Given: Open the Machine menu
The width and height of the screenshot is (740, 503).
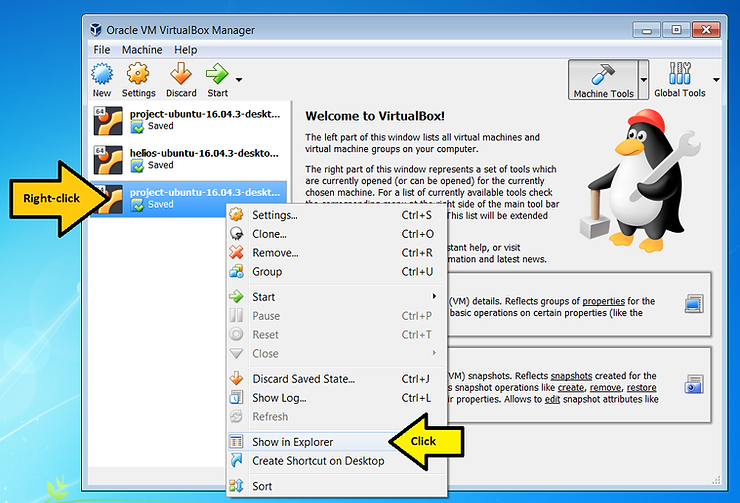Looking at the screenshot, I should tap(142, 50).
